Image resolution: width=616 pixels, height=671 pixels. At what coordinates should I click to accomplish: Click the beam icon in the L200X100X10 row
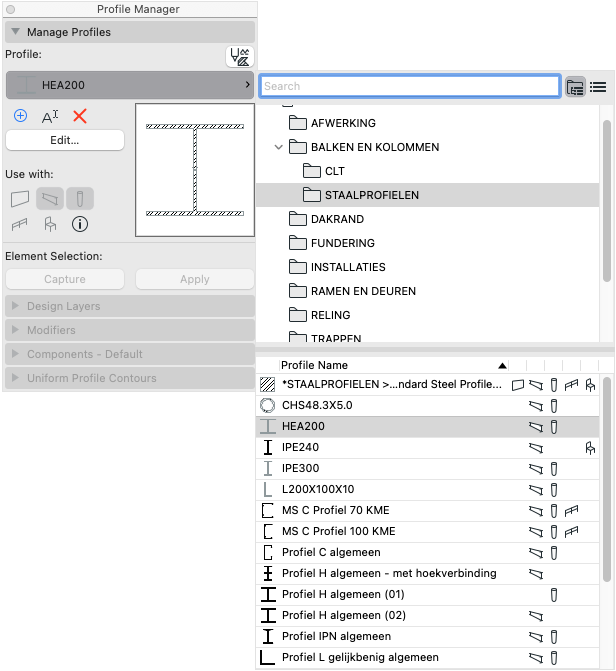(536, 490)
